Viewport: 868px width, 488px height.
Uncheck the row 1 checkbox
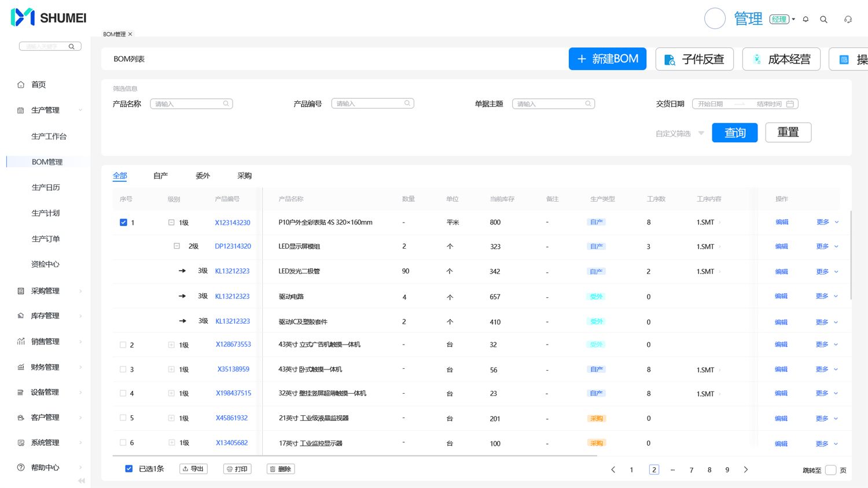123,222
